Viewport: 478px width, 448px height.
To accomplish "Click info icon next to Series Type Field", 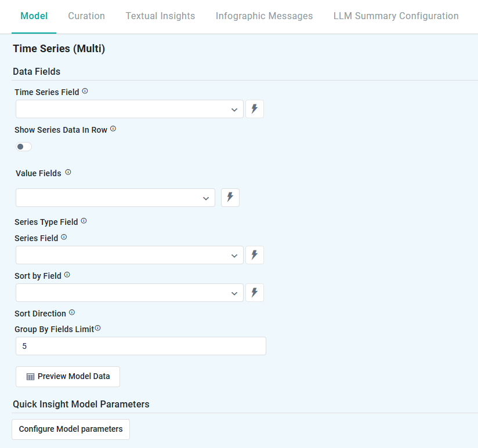I will (84, 221).
